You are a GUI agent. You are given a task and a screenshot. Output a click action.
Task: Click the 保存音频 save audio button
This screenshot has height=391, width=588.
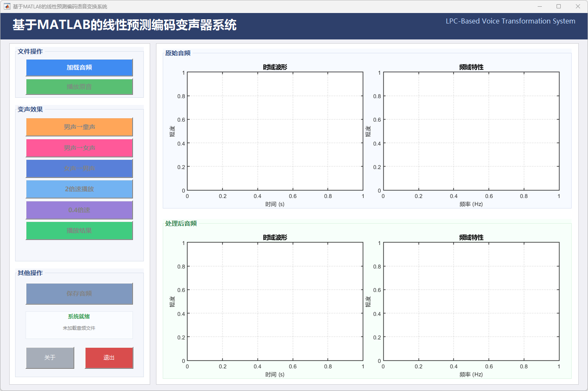click(x=79, y=294)
